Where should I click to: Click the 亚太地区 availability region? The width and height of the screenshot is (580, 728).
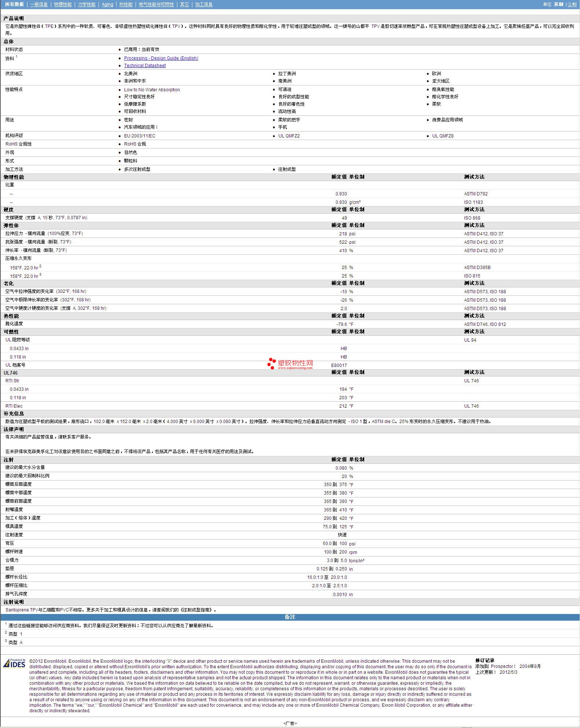440,81
